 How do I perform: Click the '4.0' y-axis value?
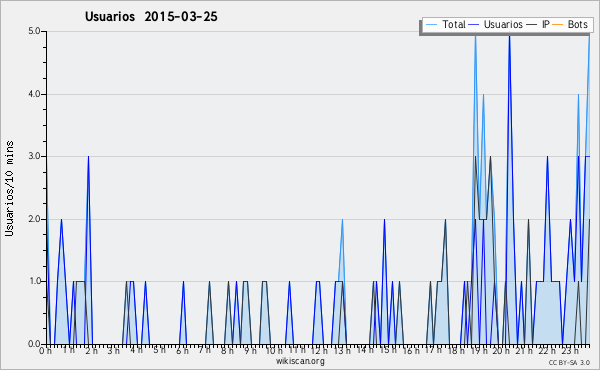click(x=34, y=94)
